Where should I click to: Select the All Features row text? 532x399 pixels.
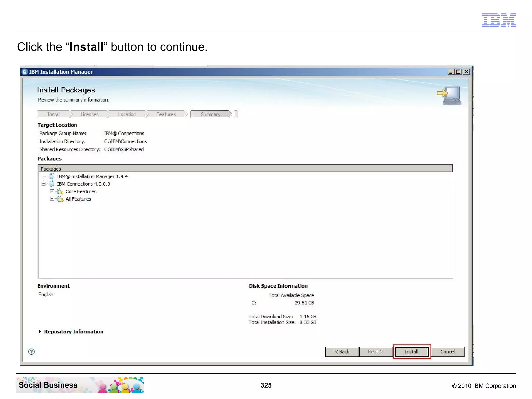(x=78, y=199)
